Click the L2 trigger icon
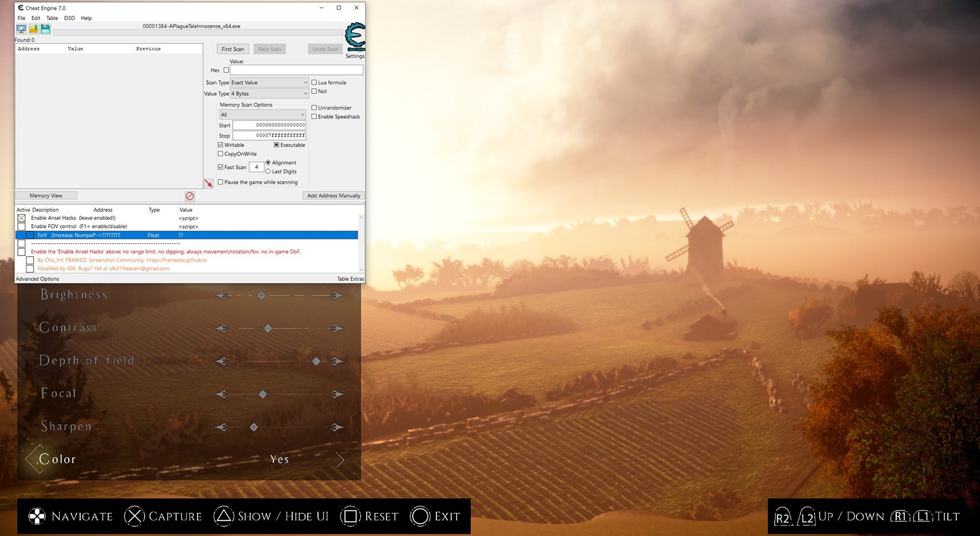 tap(807, 517)
